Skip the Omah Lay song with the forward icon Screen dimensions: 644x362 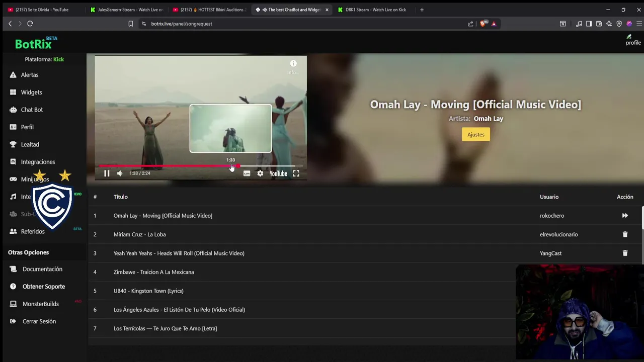pyautogui.click(x=625, y=216)
